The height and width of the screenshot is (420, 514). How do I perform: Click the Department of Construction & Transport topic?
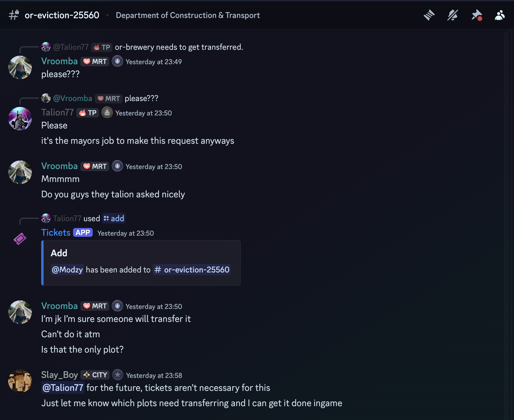188,15
